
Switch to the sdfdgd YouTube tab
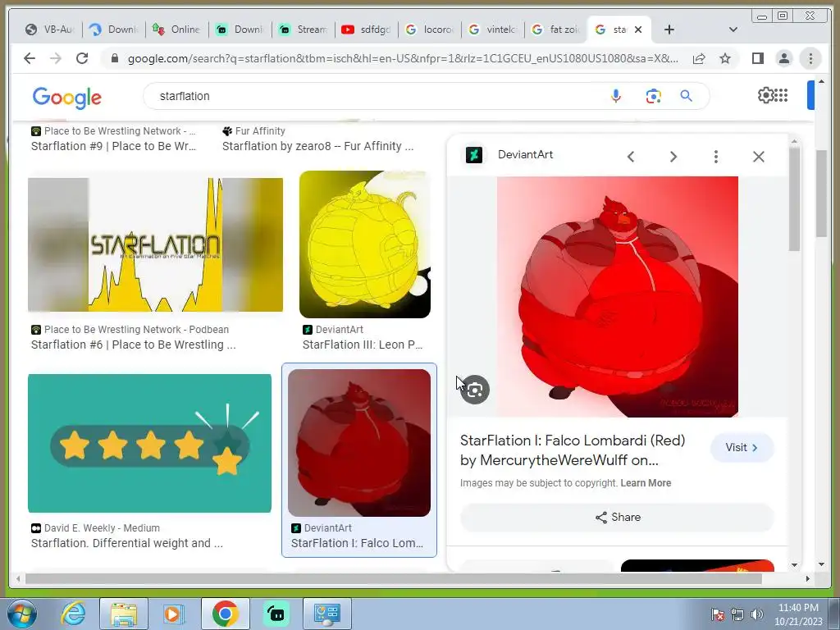point(366,30)
